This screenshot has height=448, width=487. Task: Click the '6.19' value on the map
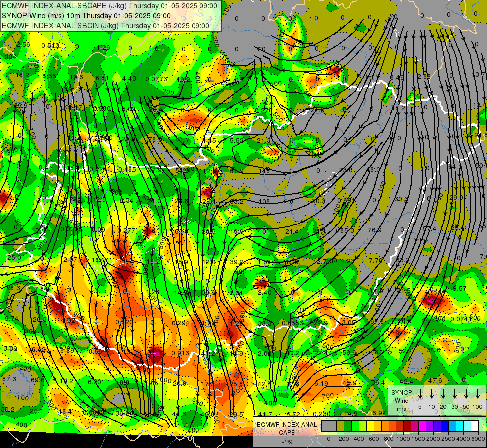pyautogui.click(x=321, y=383)
